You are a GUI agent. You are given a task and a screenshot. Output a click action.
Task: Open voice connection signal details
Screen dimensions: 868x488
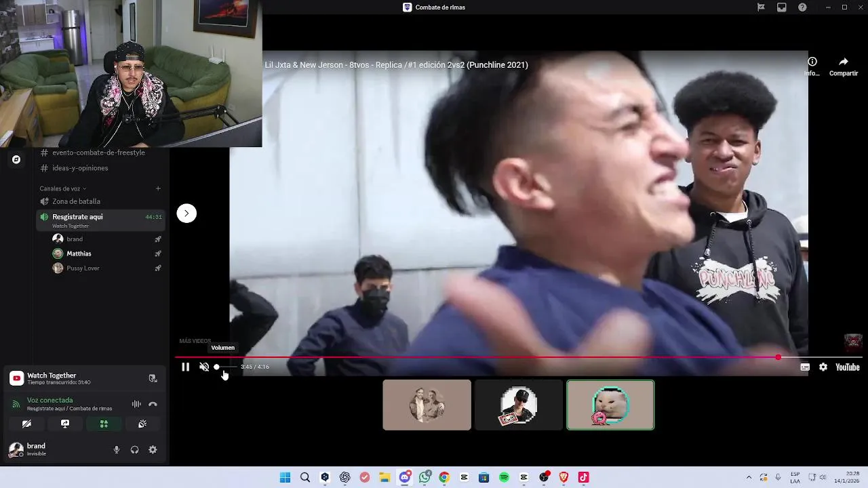pyautogui.click(x=16, y=404)
